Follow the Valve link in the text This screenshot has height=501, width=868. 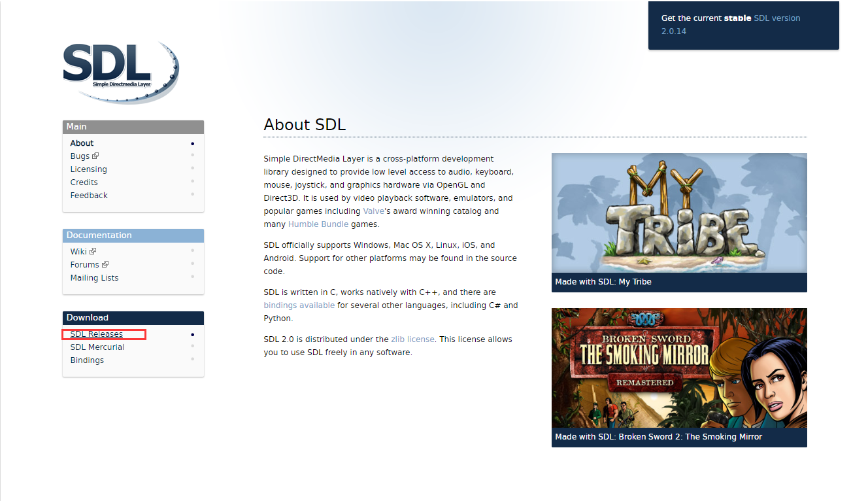coord(373,211)
